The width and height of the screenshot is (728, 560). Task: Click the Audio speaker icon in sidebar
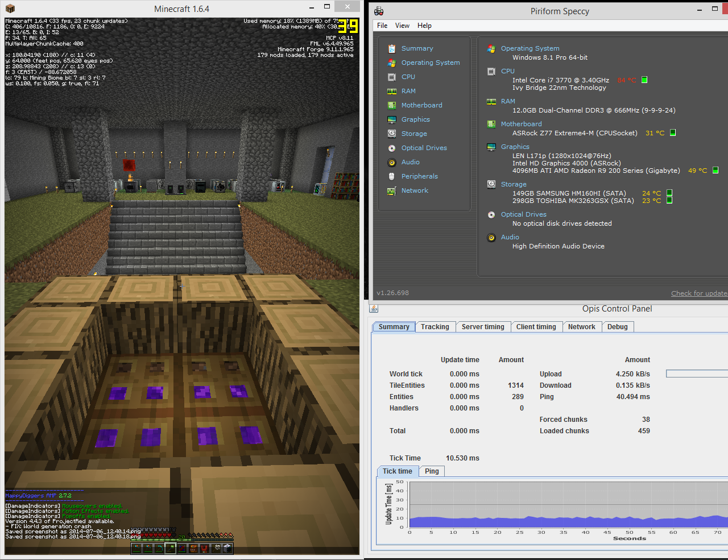pyautogui.click(x=392, y=162)
